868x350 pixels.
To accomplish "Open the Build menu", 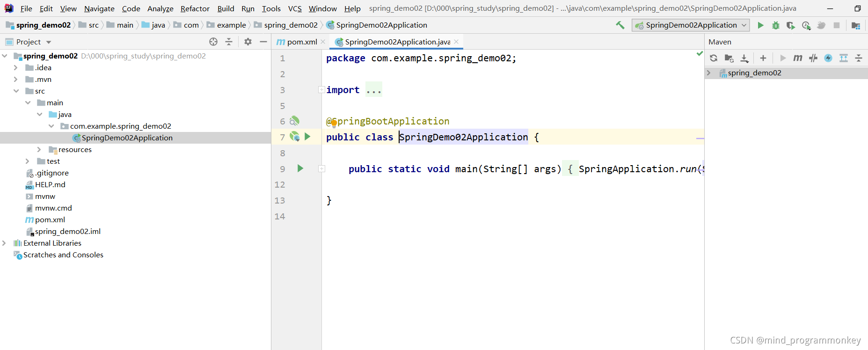I will [x=226, y=8].
